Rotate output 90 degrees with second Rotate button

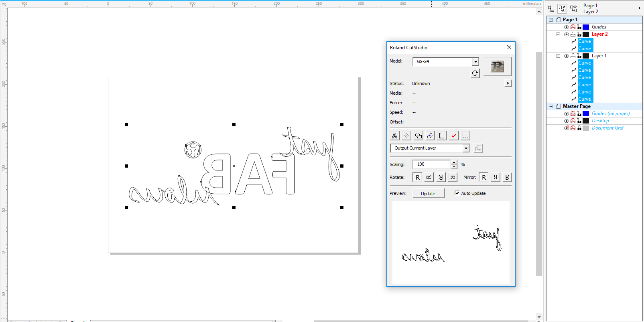(429, 177)
